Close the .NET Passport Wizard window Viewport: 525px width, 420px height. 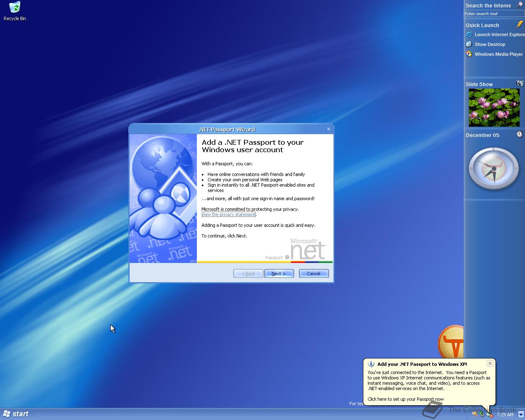[329, 129]
